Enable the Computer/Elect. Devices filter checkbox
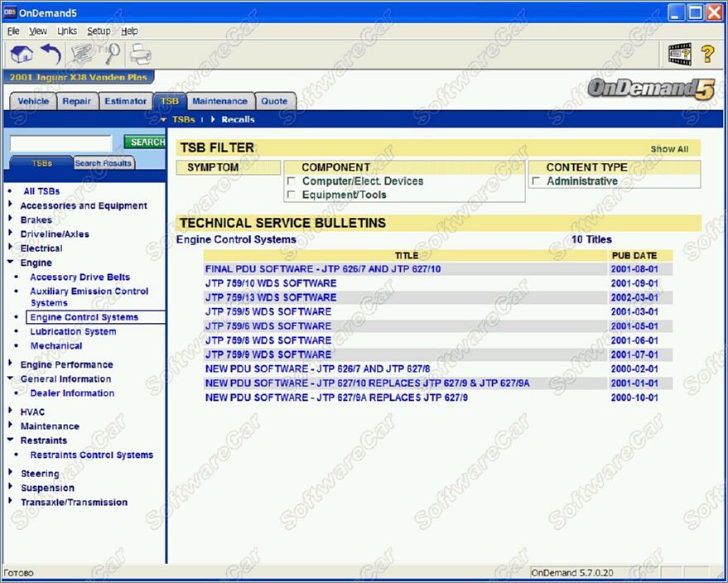728x583 pixels. point(291,181)
